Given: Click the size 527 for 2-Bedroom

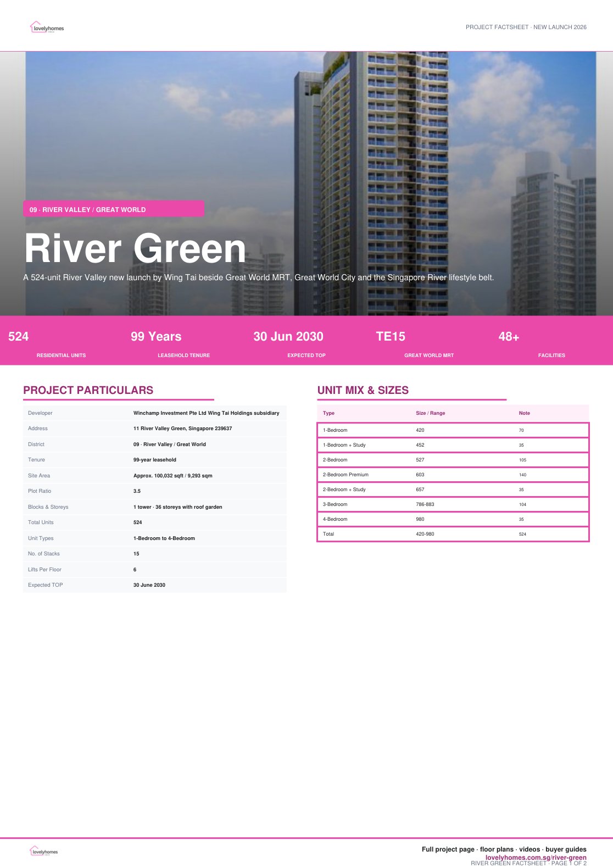Looking at the screenshot, I should click(x=420, y=460).
